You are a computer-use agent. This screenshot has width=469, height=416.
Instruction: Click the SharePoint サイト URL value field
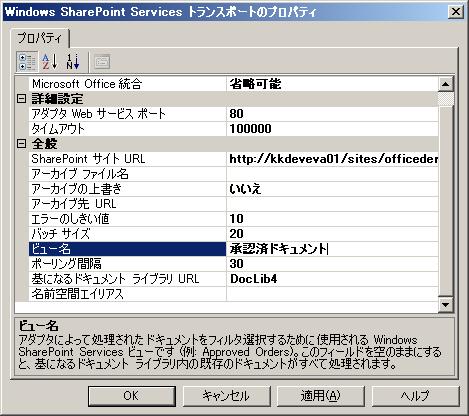pos(332,159)
